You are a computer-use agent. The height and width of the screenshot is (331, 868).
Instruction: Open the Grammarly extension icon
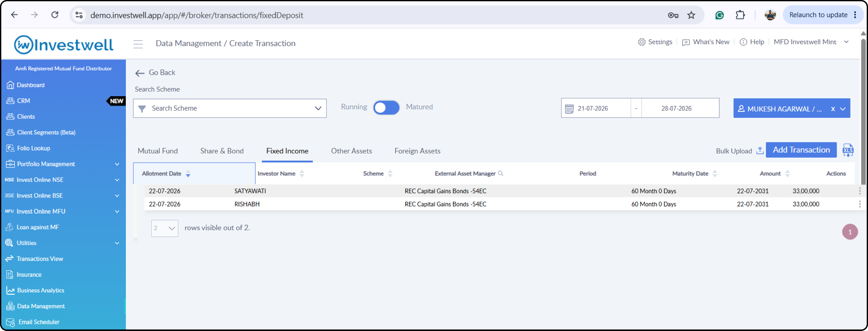coord(720,15)
